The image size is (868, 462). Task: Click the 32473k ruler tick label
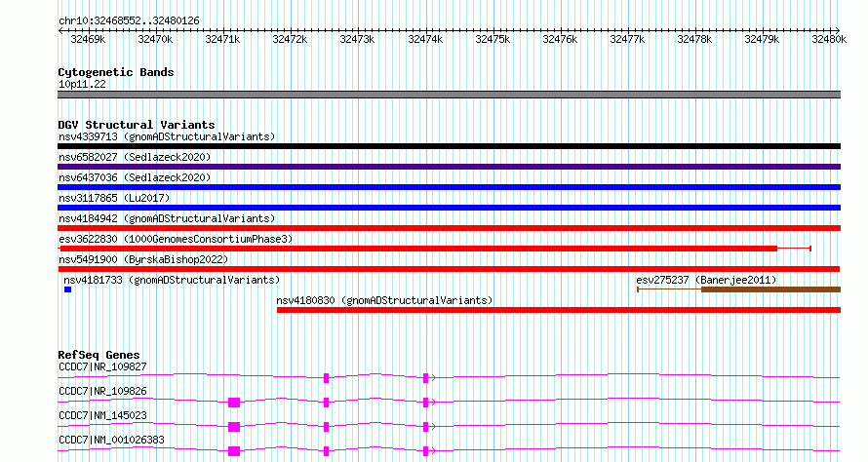(358, 39)
